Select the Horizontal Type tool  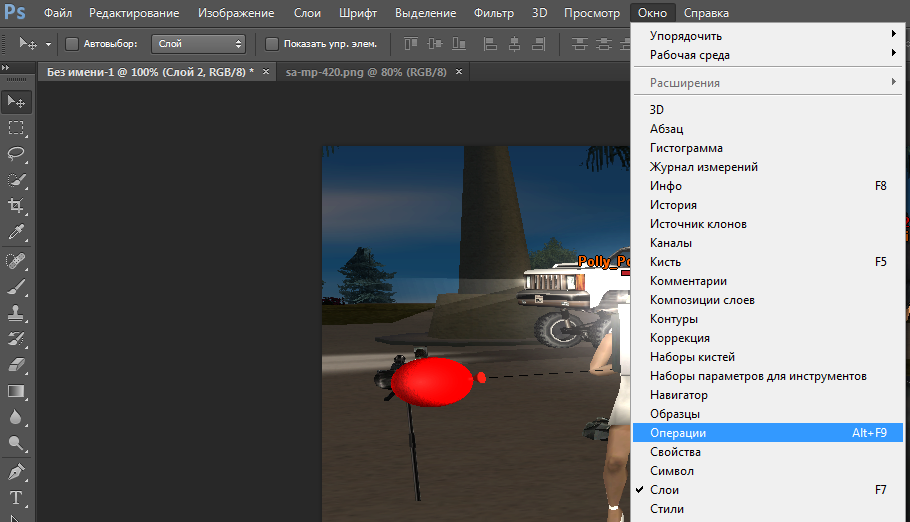pos(16,498)
